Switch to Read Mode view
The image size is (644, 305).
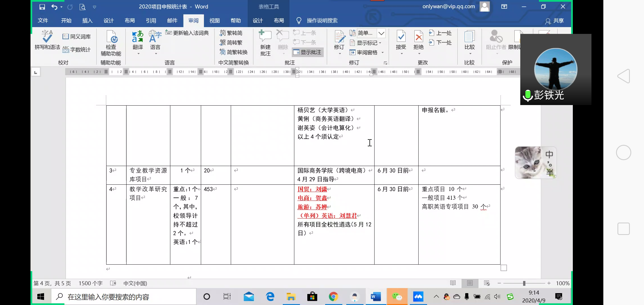click(x=453, y=283)
